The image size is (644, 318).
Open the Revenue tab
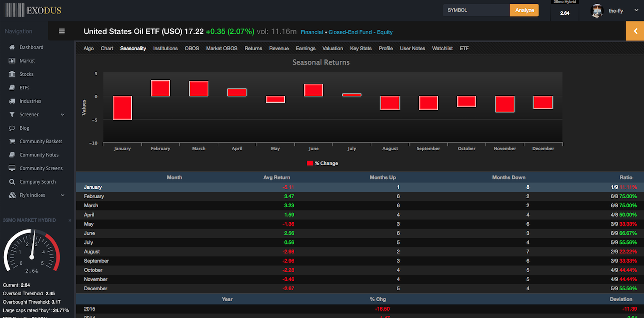pos(279,49)
